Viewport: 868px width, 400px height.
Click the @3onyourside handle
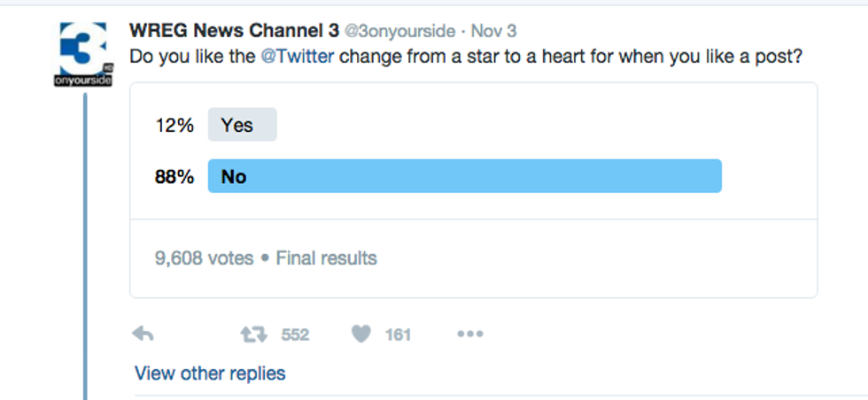399,31
